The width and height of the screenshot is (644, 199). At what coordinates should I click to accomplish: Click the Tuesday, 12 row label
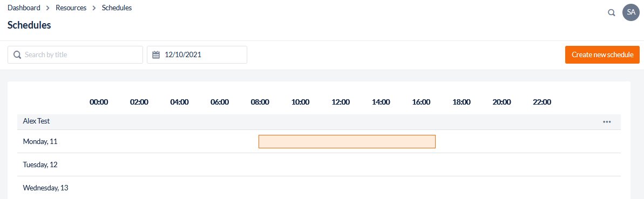click(40, 165)
